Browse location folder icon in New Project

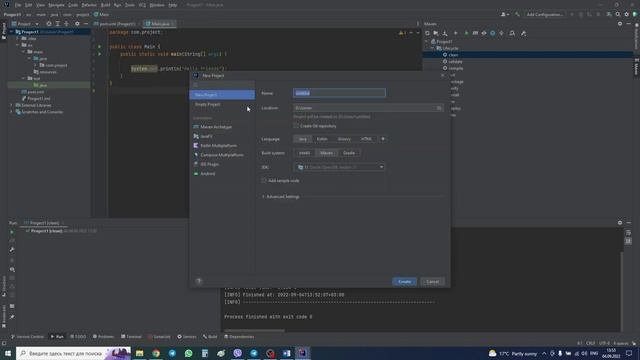[x=439, y=108]
